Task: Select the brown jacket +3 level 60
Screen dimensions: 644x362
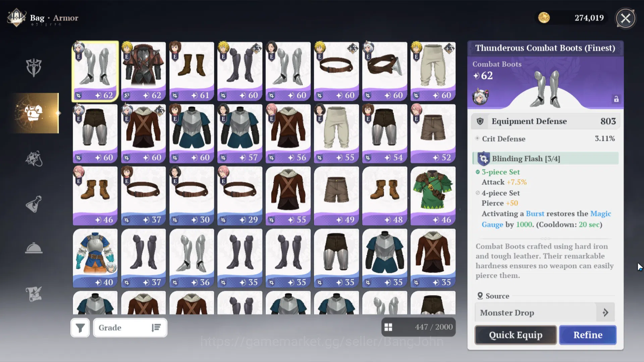Action: click(x=143, y=134)
